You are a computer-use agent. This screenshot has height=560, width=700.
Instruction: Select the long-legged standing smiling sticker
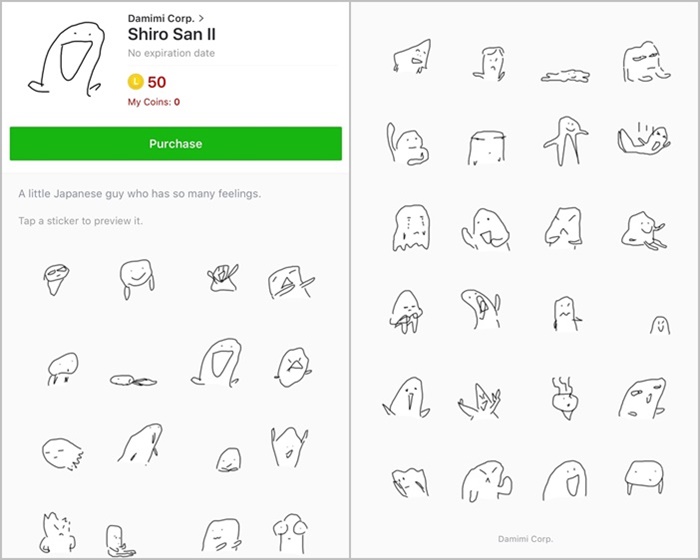565,142
